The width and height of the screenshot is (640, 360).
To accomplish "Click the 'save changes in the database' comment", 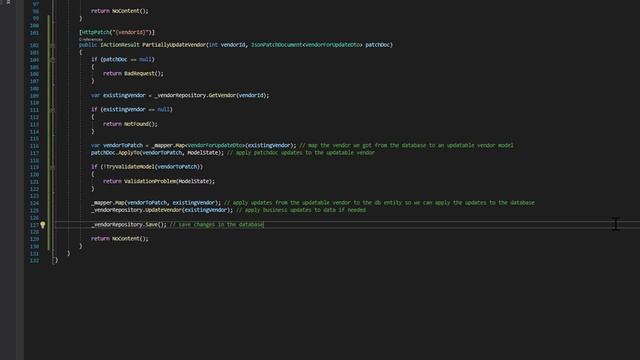I will tap(217, 225).
